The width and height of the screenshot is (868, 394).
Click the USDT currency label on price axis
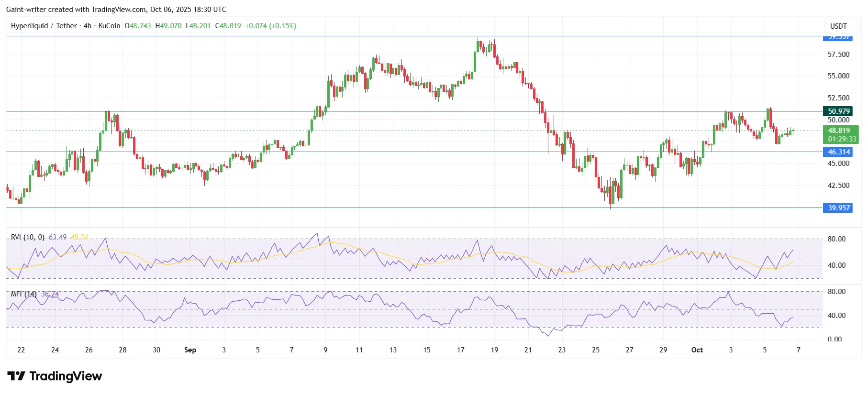click(838, 26)
